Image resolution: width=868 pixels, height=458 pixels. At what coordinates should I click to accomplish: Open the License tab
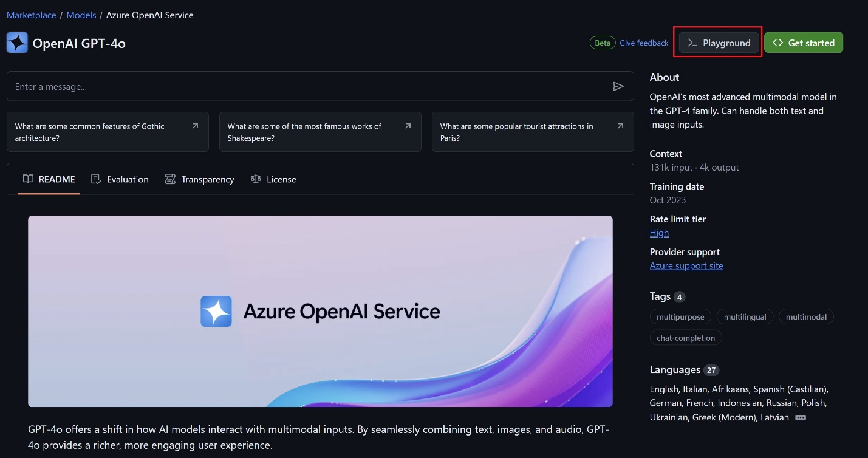[x=273, y=179]
